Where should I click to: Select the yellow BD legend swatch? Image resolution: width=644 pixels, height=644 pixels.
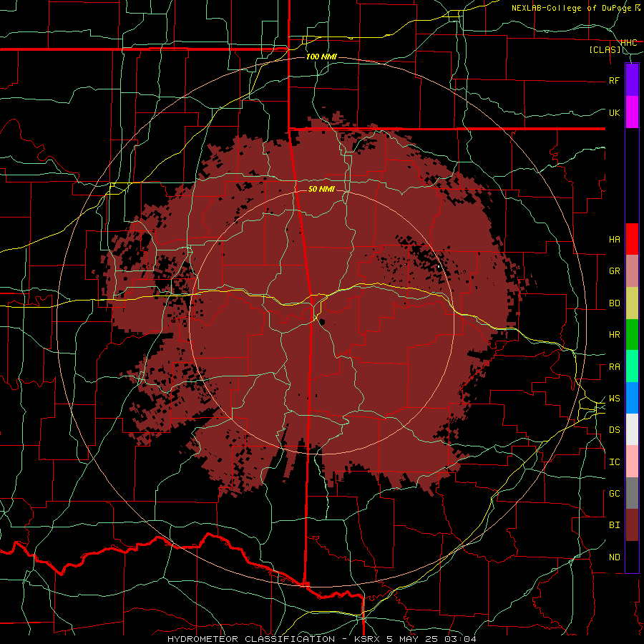point(632,303)
